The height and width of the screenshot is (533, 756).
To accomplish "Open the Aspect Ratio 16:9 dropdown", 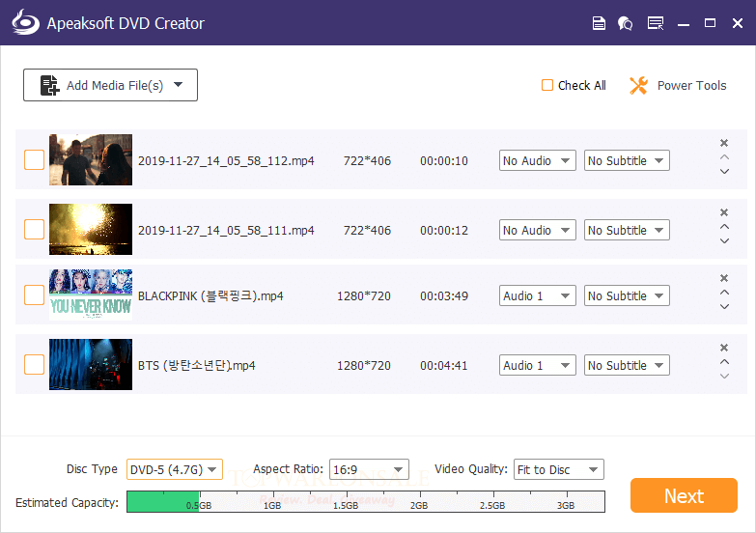I will 369,469.
